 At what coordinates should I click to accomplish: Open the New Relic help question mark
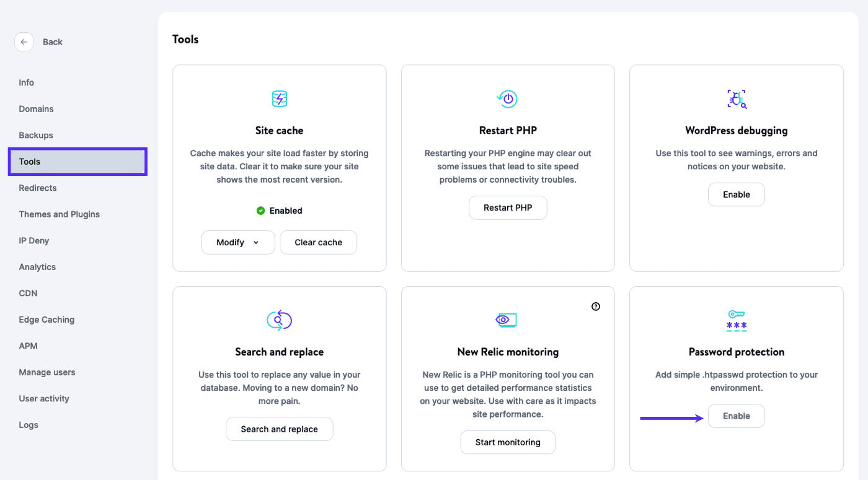596,307
